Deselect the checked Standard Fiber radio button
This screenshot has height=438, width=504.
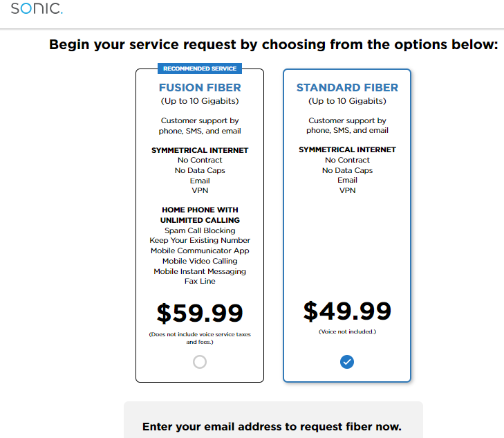click(x=347, y=362)
